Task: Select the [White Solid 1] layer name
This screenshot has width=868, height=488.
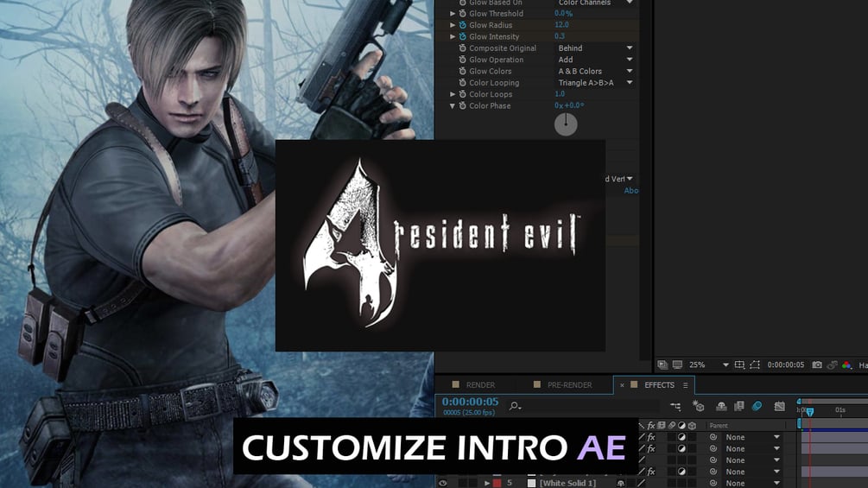Action: (568, 483)
